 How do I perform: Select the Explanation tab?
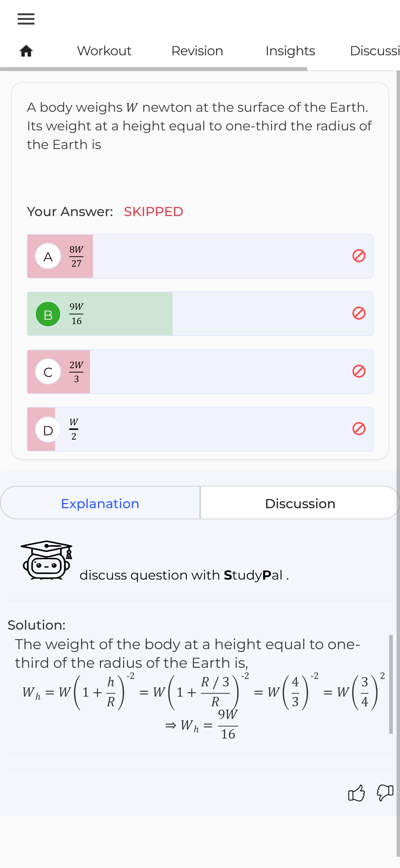click(x=100, y=503)
